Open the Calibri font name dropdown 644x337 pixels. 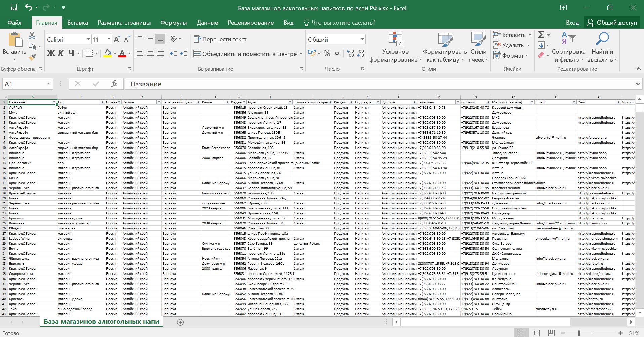pyautogui.click(x=88, y=39)
